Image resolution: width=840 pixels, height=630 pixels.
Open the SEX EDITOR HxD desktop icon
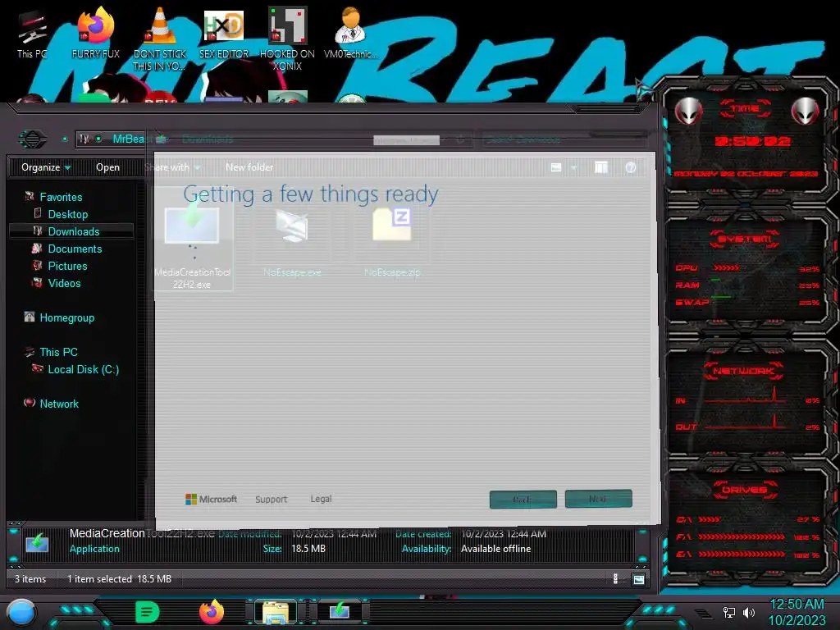pos(224,33)
